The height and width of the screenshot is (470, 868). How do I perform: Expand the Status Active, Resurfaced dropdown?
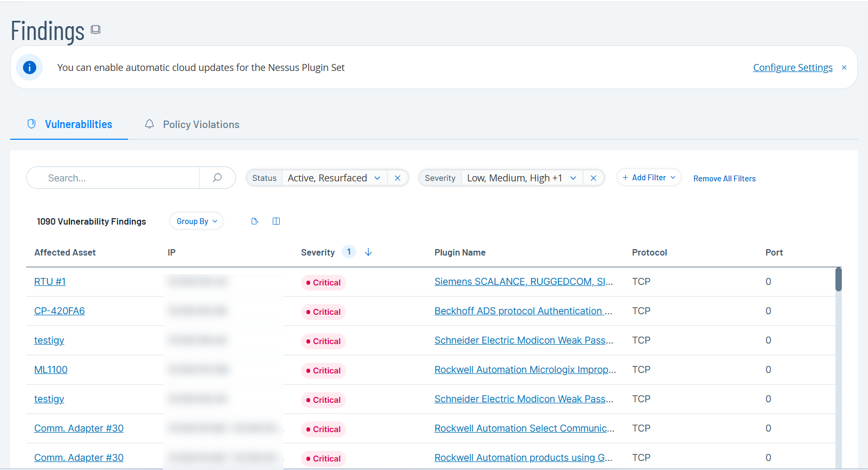[x=377, y=178]
